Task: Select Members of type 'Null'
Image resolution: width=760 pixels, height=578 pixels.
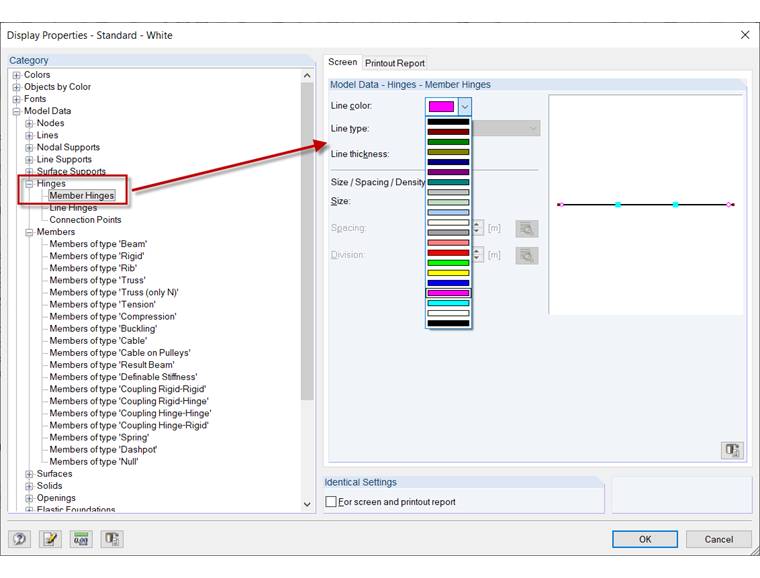Action: [x=94, y=462]
